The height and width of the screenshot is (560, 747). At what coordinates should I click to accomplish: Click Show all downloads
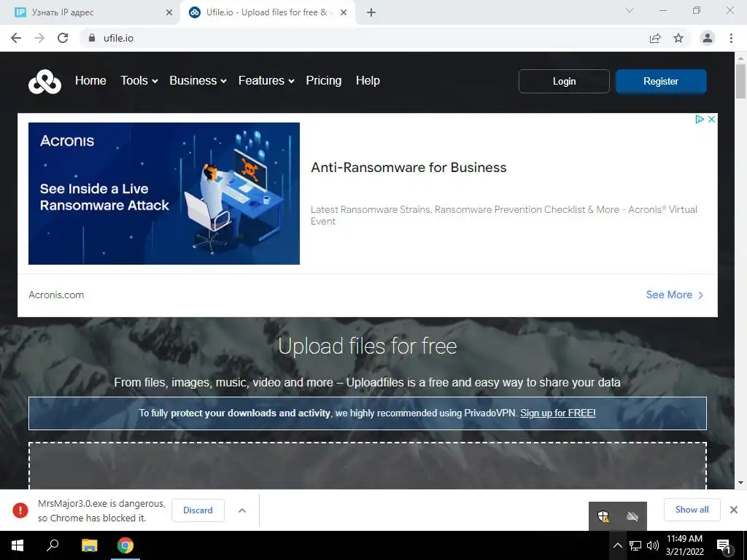(x=692, y=510)
